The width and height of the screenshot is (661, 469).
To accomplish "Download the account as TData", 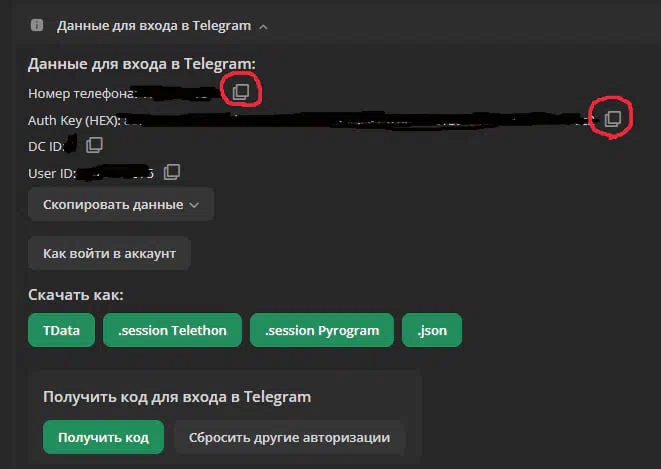I will 62,330.
